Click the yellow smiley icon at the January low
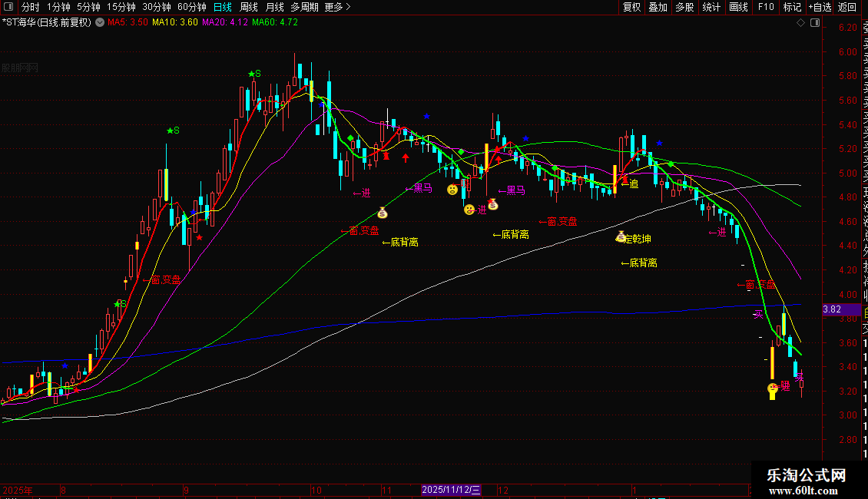 tap(773, 388)
